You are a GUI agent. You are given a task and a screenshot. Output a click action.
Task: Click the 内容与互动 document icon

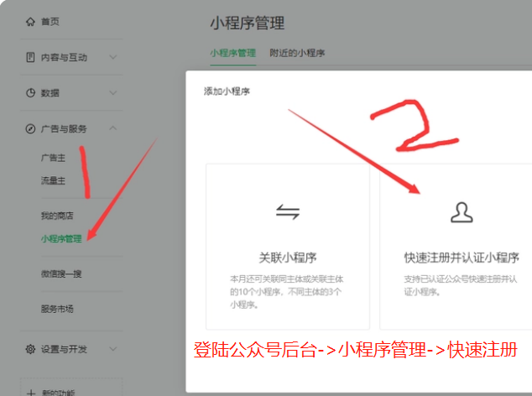30,57
